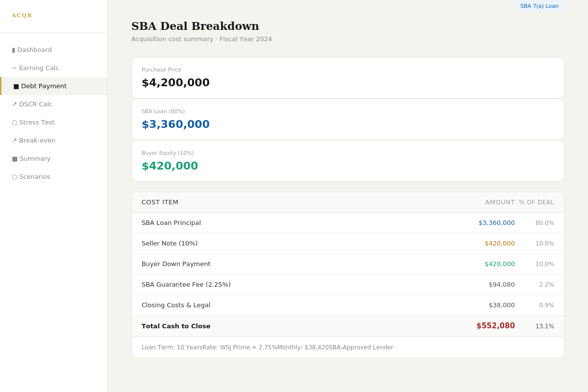Click the 0.9% cell
Viewport: 588px width, 392px height.
pos(547,305)
